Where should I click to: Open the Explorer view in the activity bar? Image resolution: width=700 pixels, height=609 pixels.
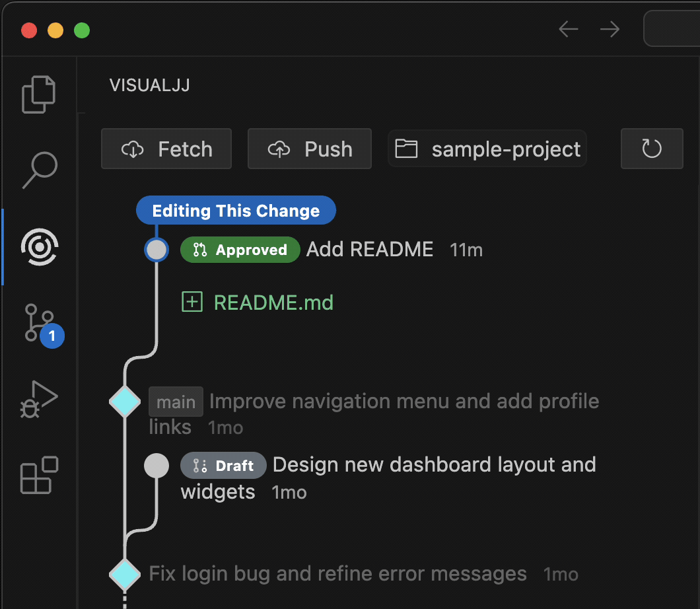39,94
